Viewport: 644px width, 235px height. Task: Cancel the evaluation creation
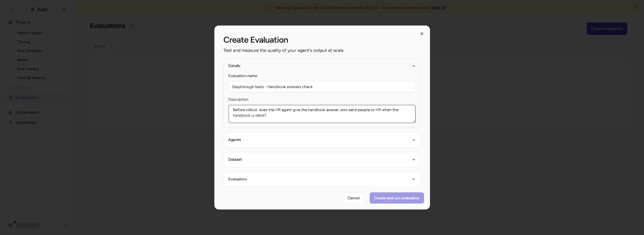point(353,198)
